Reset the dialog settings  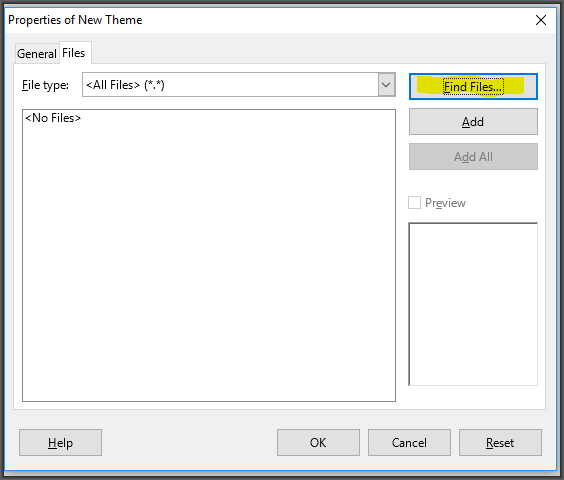500,443
